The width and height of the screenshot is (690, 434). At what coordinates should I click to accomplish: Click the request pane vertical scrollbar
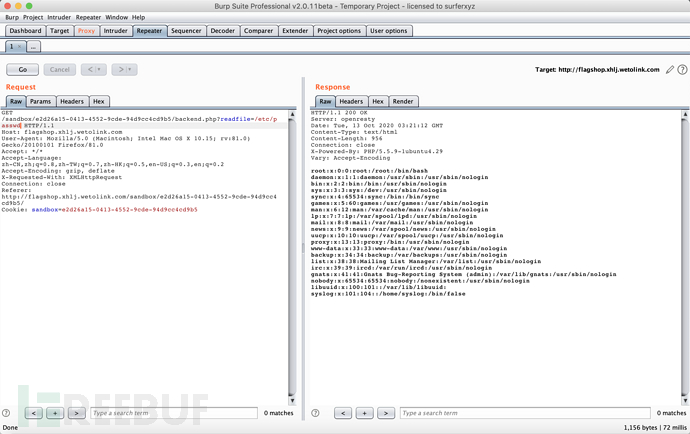[292, 257]
